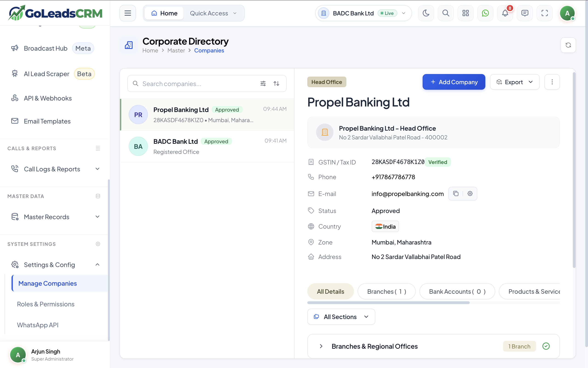Image resolution: width=588 pixels, height=368 pixels.
Task: Open email settings gear icon
Action: (470, 193)
